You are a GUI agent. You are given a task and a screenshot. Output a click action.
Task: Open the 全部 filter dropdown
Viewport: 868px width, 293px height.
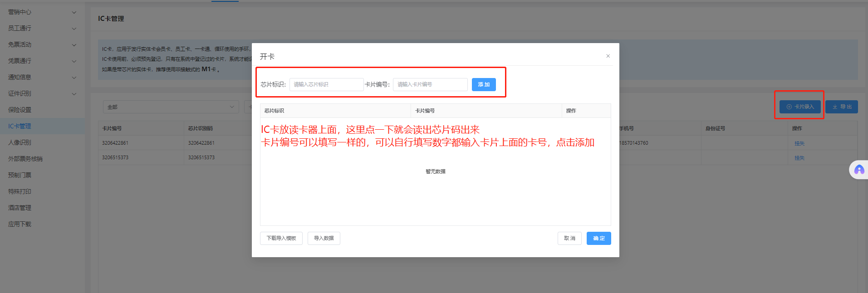[171, 107]
